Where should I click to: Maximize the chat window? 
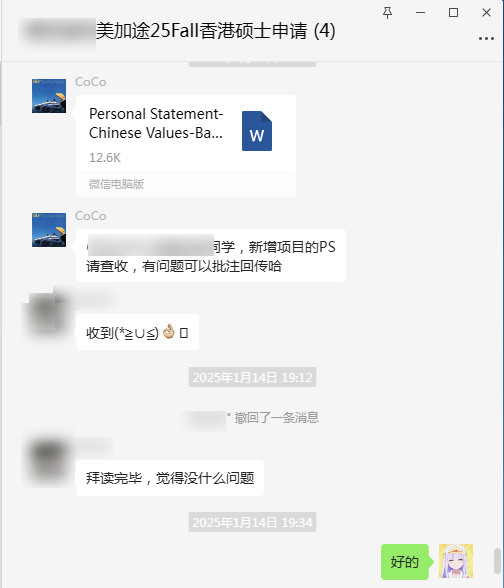click(x=453, y=13)
